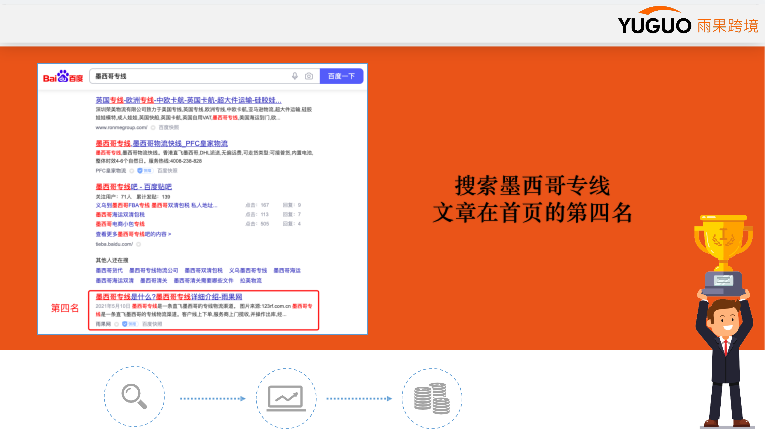Viewport: 765px width, 435px height.
Task: Click the 回复: 9 count
Action: pos(292,205)
